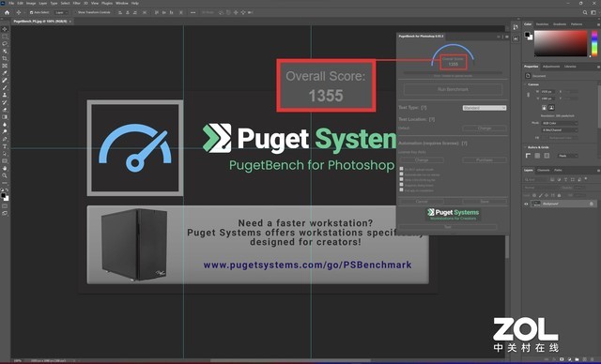This screenshot has height=364, width=601.
Task: Open the Rulers & Grids Pixels dropdown
Action: [567, 156]
